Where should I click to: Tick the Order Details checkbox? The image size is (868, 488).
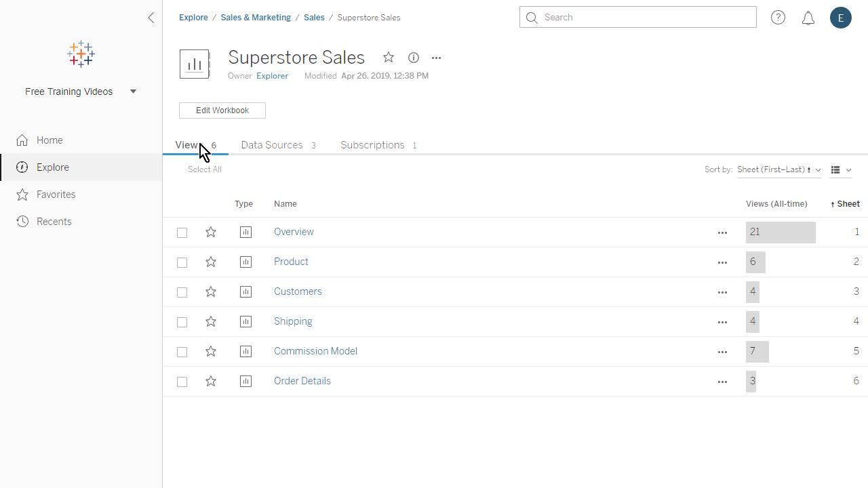click(182, 382)
